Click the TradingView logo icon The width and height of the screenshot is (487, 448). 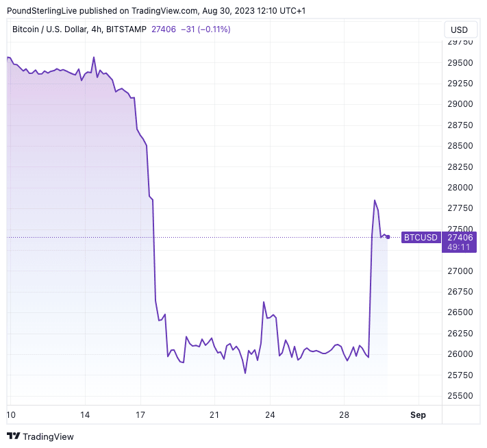(13, 436)
